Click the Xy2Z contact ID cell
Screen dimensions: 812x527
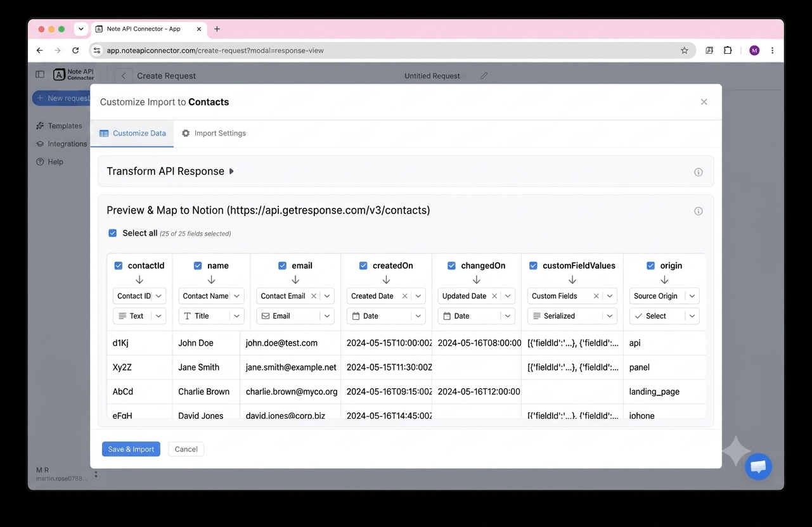pyautogui.click(x=139, y=367)
